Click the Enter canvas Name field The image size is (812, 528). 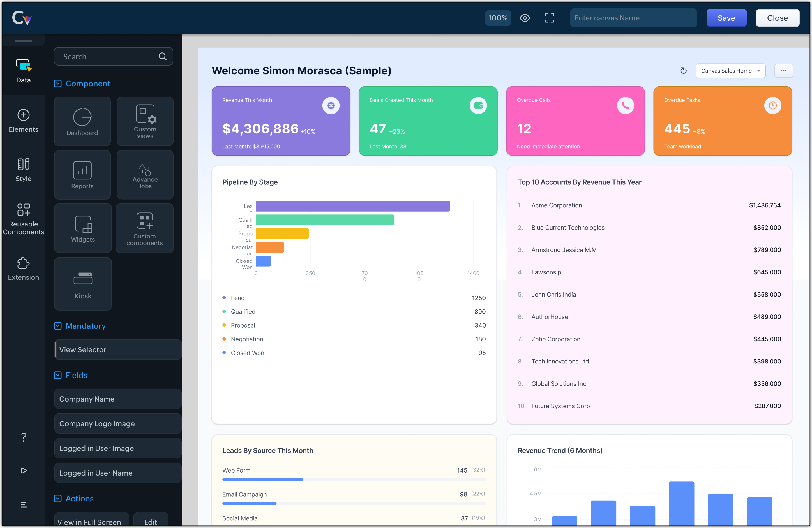coord(633,18)
